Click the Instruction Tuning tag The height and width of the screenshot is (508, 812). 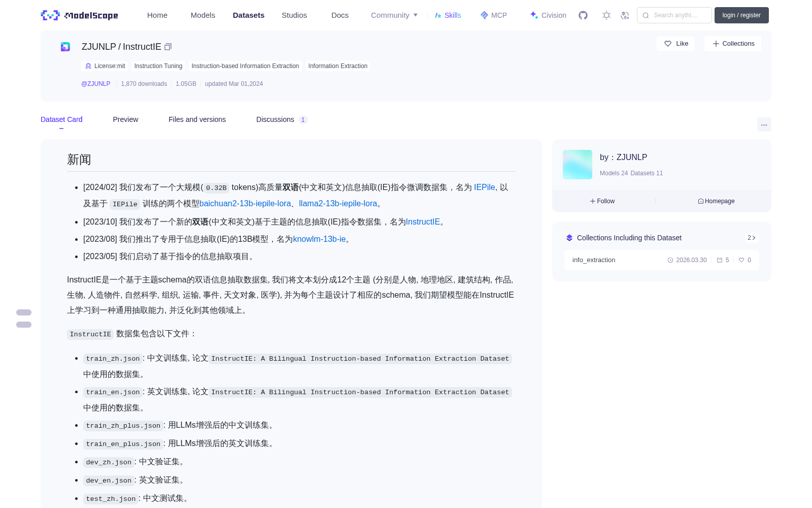(158, 66)
